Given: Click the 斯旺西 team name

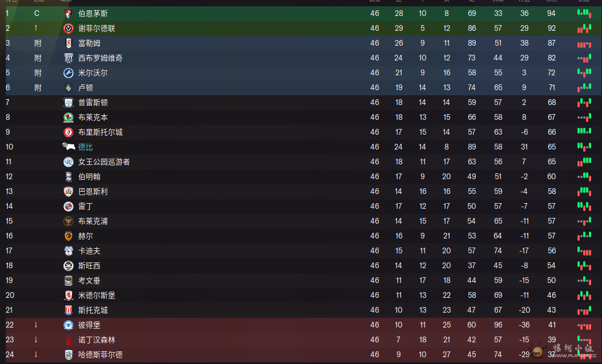Looking at the screenshot, I should point(89,266).
